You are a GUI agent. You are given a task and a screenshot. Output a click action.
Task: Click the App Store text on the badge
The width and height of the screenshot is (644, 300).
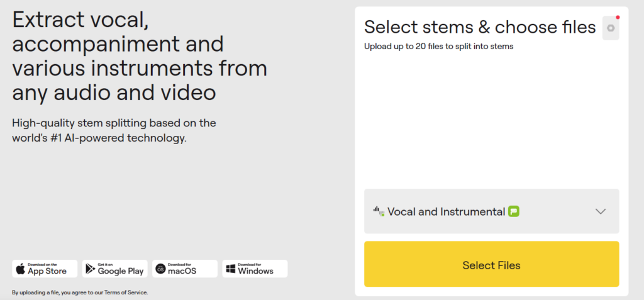coord(47,271)
